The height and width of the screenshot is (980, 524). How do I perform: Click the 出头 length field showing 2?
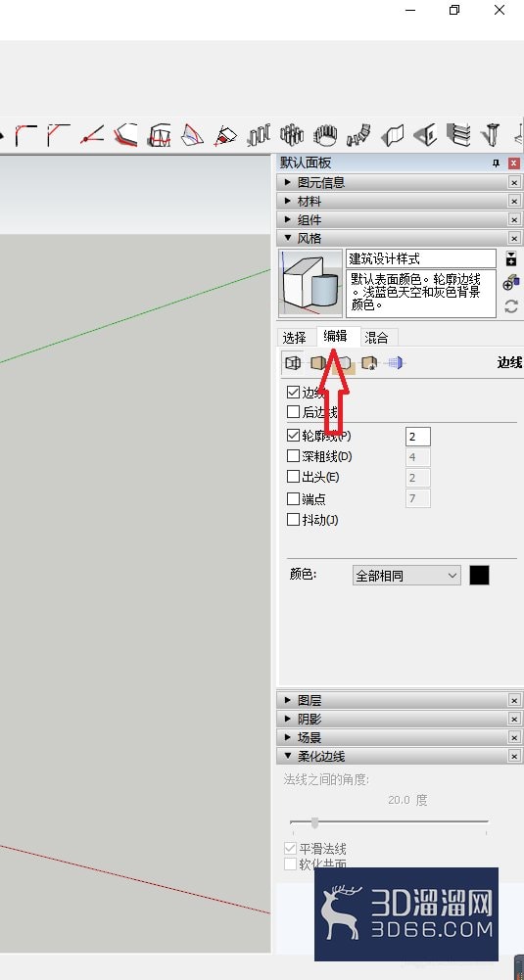[x=417, y=478]
